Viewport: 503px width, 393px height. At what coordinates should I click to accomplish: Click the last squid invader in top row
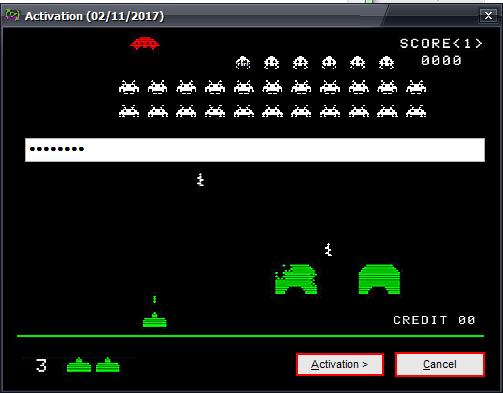[x=387, y=62]
